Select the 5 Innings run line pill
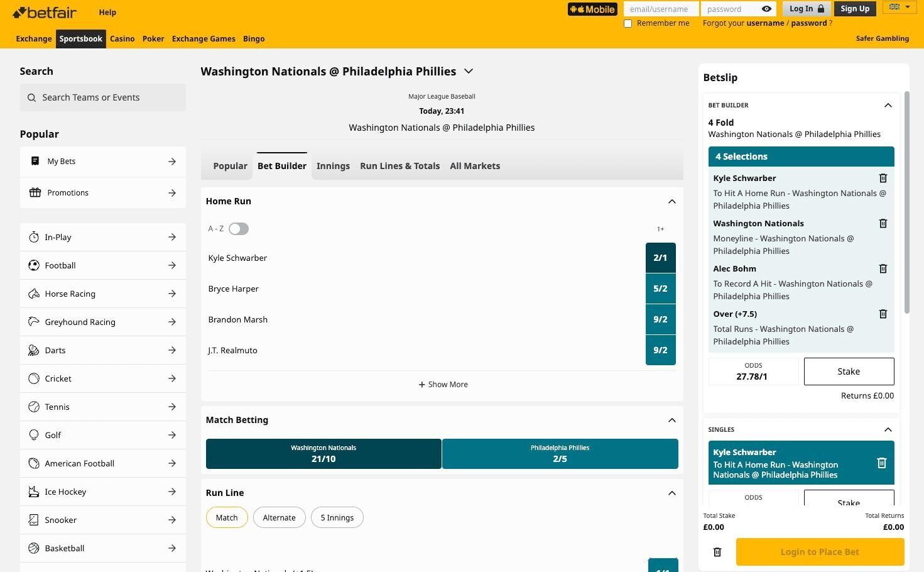This screenshot has width=924, height=572. (x=337, y=518)
